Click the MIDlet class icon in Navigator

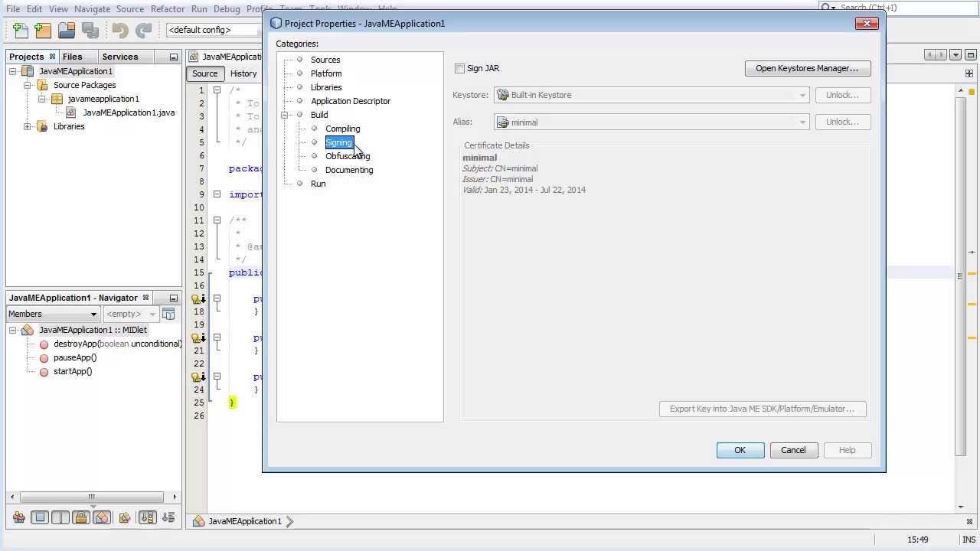pos(28,330)
